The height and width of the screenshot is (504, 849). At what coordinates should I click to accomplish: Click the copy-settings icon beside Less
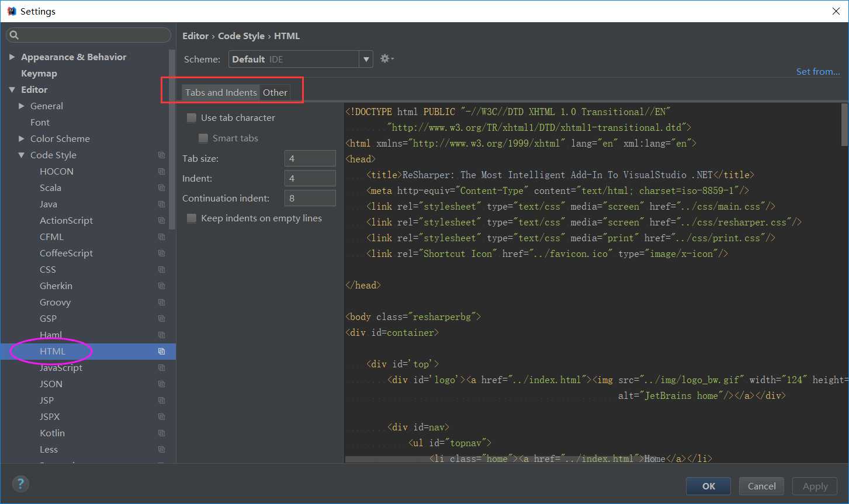[x=161, y=449]
